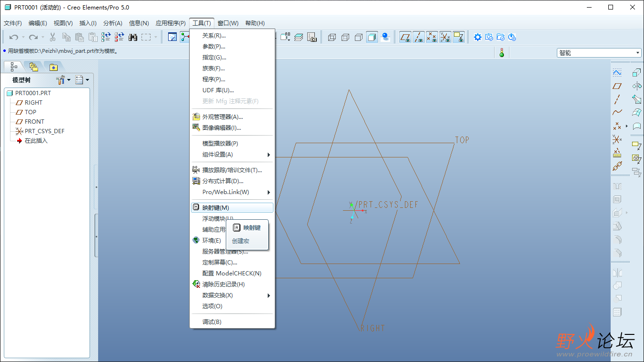
Task: Expand 数据交换(X) submenu
Action: click(232, 295)
